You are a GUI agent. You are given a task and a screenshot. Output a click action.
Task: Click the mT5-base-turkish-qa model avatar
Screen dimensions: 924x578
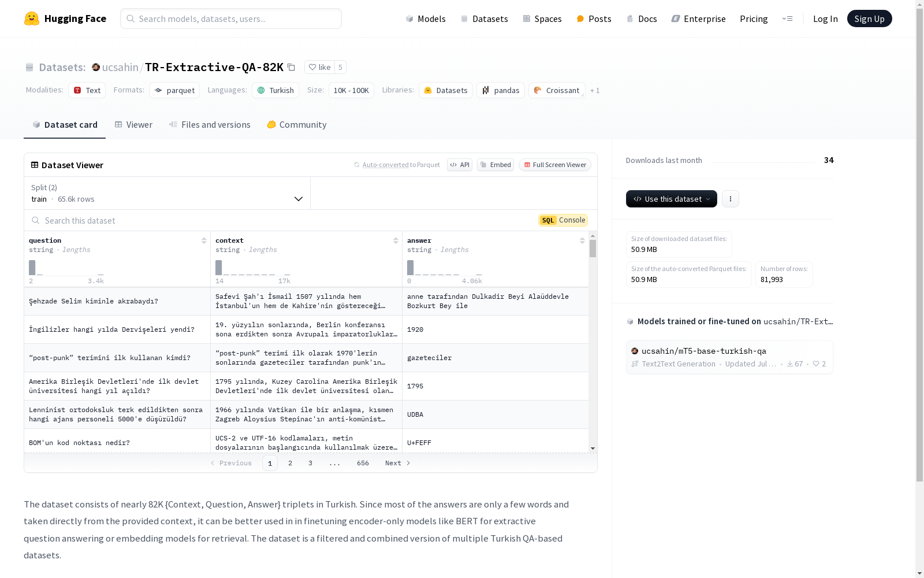[635, 351]
